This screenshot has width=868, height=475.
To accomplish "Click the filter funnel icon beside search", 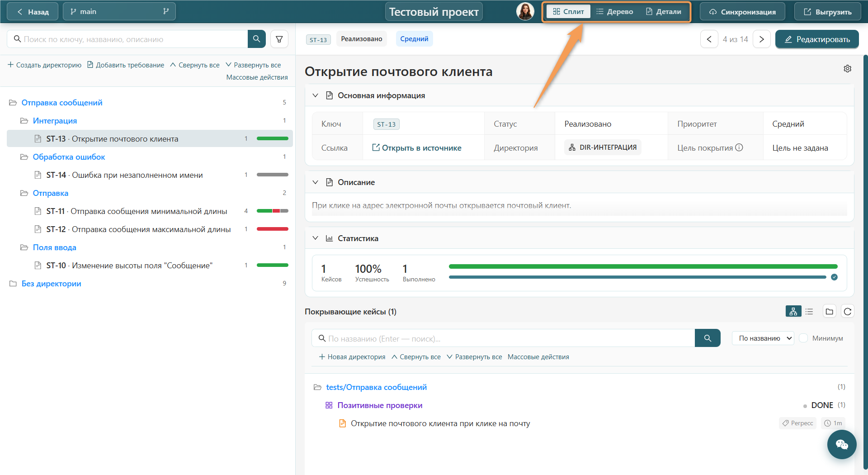I will click(x=279, y=39).
